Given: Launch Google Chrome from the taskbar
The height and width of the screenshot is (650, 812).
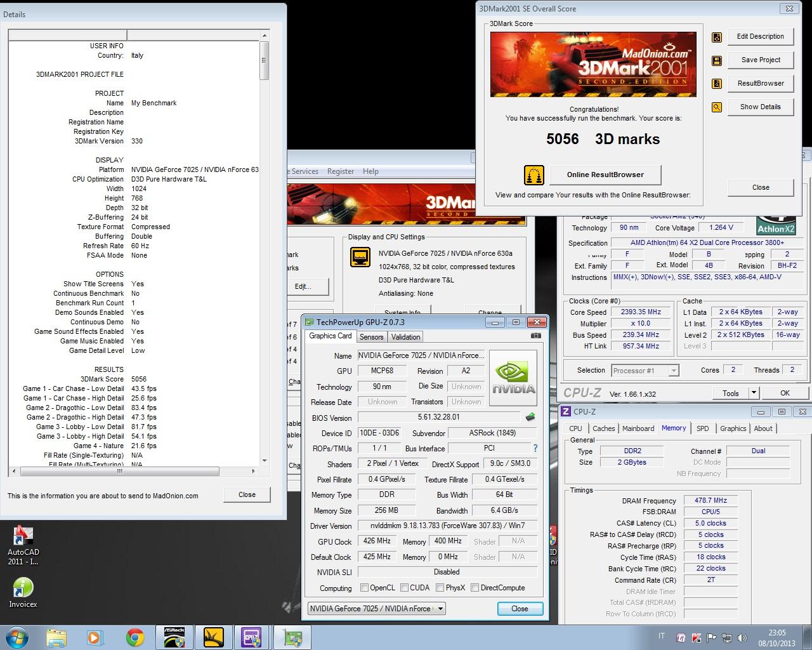Looking at the screenshot, I should click(134, 637).
